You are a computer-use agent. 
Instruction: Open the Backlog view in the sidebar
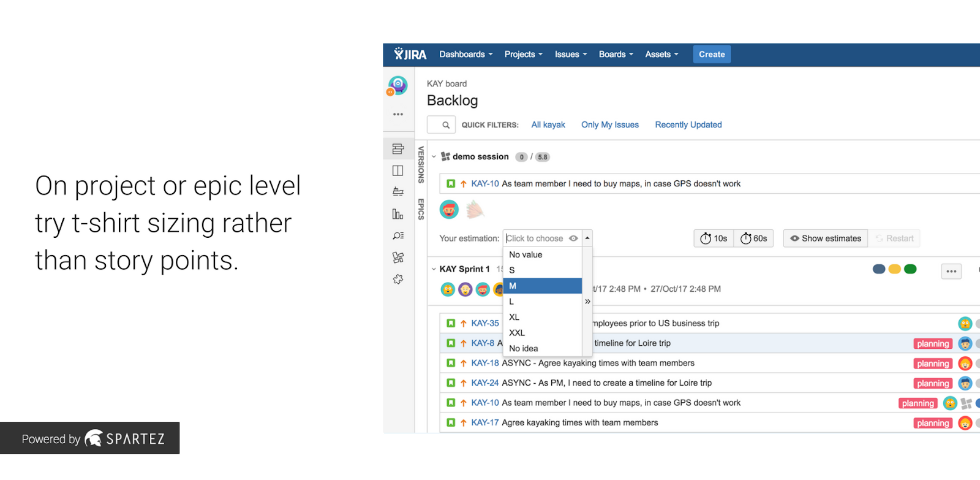click(398, 149)
